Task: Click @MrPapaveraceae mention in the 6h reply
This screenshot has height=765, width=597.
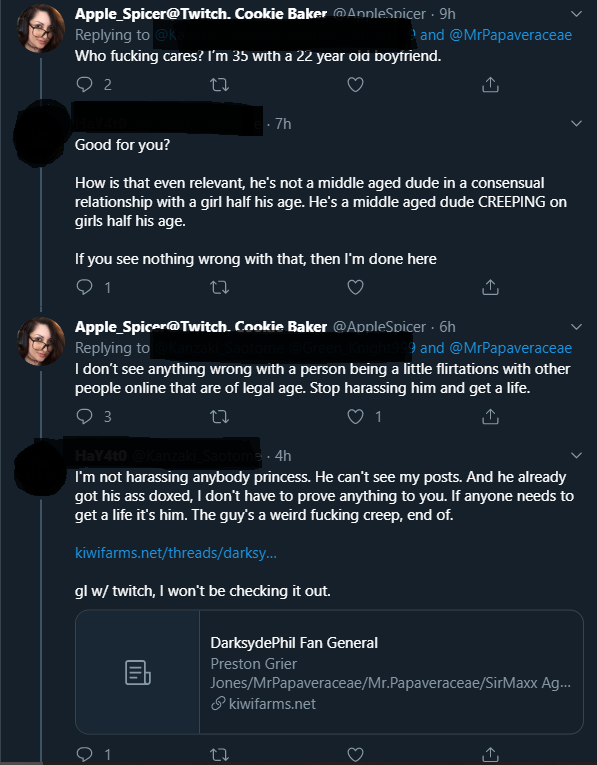Action: point(510,348)
